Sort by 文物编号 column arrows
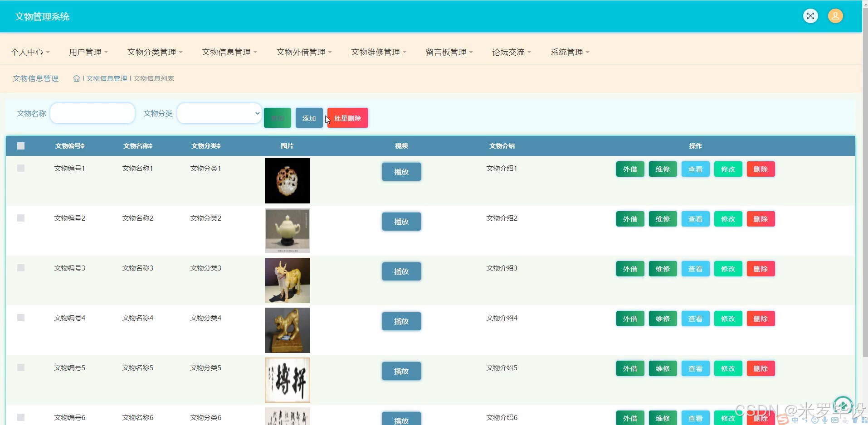This screenshot has height=425, width=868. click(x=82, y=146)
